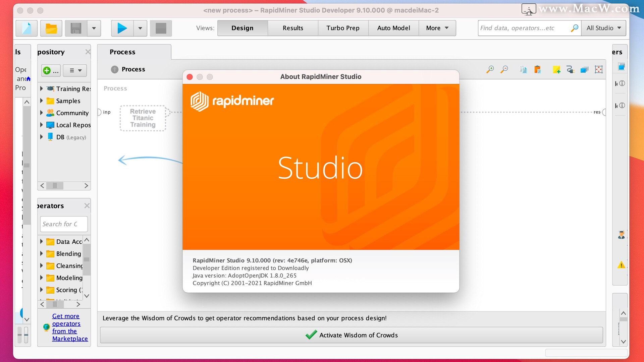Open the All Studio search scope dropdown
644x362 pixels.
click(x=603, y=28)
